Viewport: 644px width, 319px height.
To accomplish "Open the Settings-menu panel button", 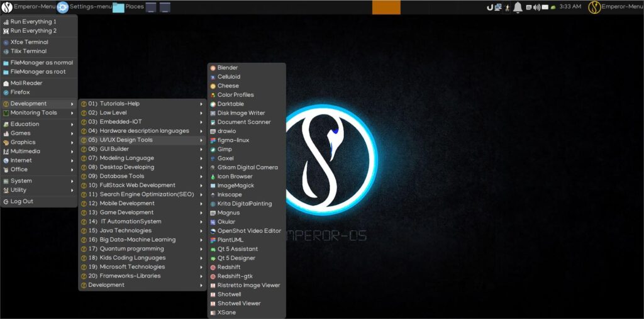I will [x=84, y=7].
